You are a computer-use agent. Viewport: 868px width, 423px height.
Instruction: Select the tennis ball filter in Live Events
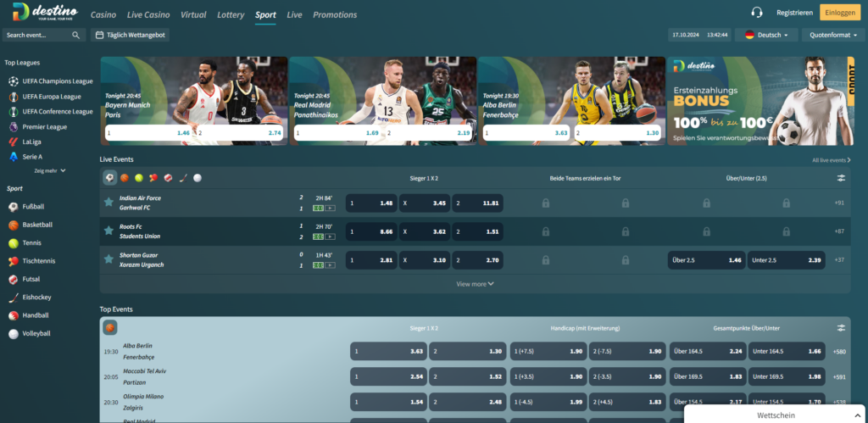139,178
